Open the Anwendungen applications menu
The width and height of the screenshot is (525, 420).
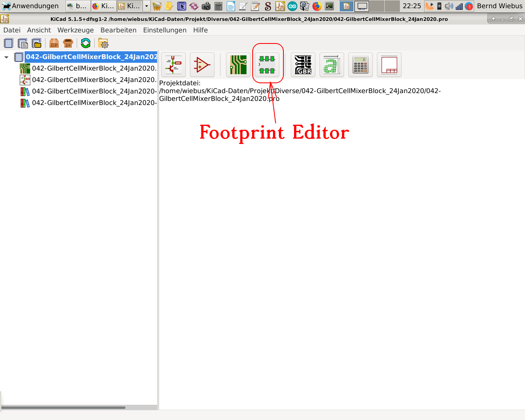[30, 6]
